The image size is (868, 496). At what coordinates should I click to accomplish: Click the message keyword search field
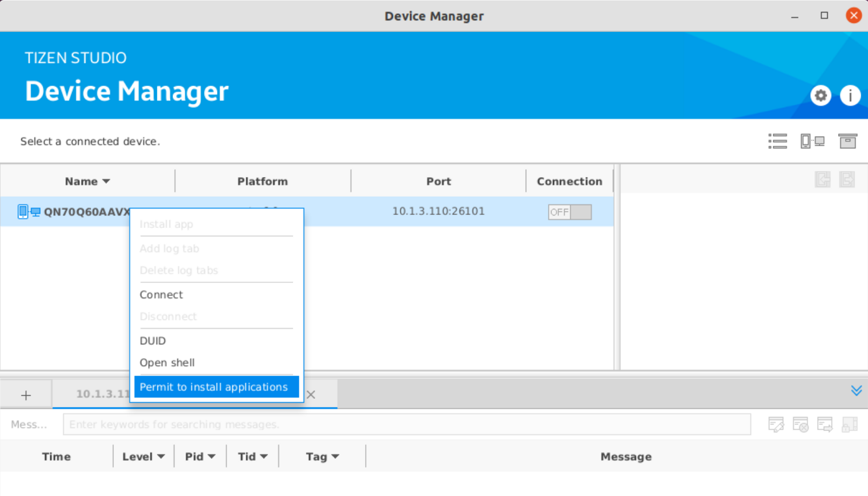point(406,425)
